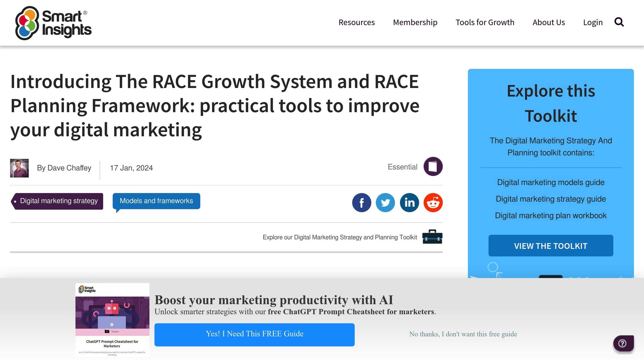Click Dave Chaffey's author photo

pyautogui.click(x=19, y=168)
